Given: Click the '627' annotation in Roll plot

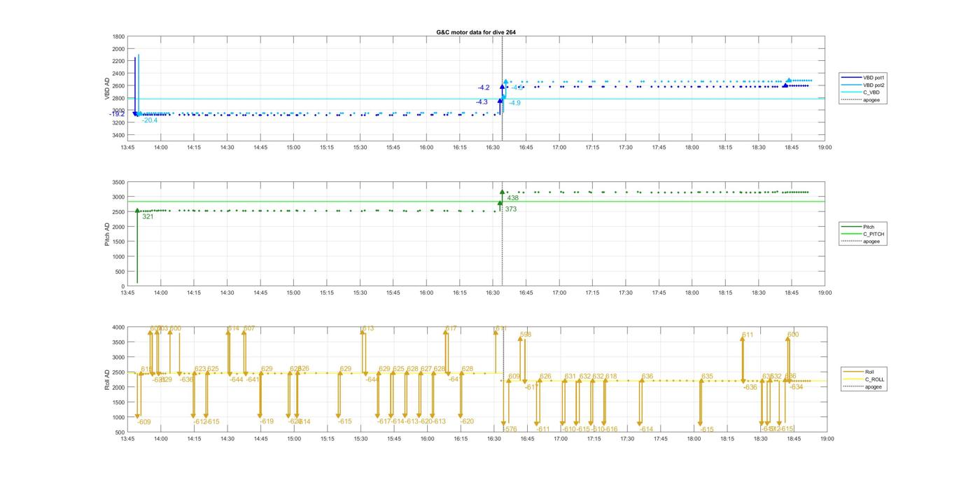Looking at the screenshot, I should [x=426, y=369].
